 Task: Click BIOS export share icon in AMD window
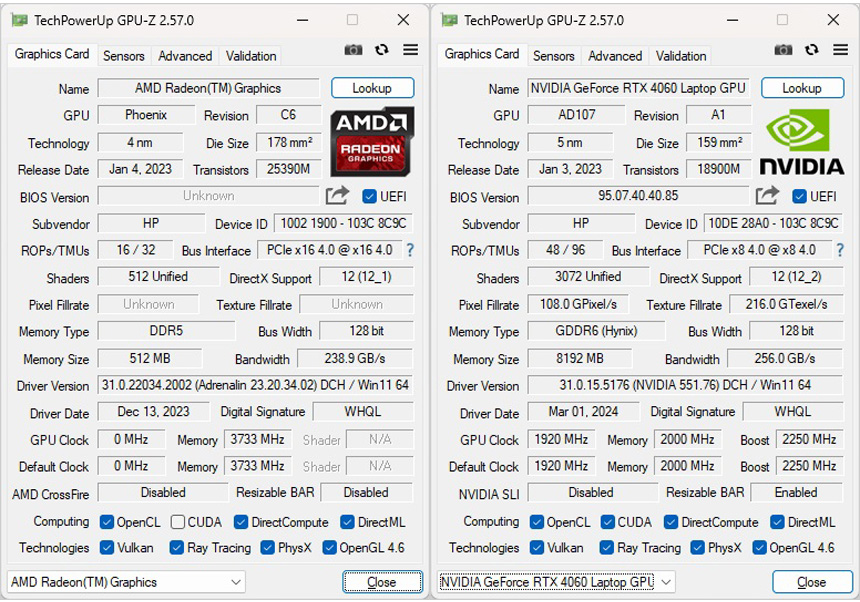(x=337, y=196)
